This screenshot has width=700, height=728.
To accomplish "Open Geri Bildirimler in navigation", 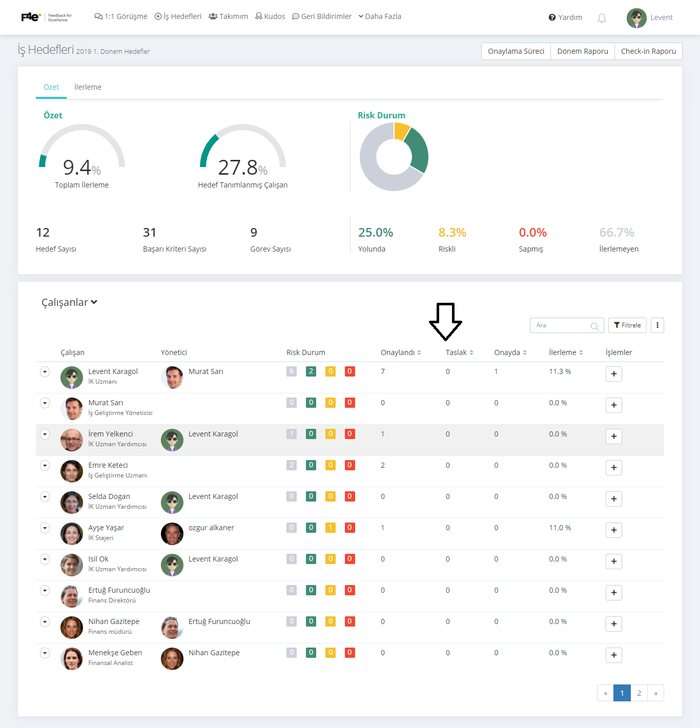I will pos(322,16).
